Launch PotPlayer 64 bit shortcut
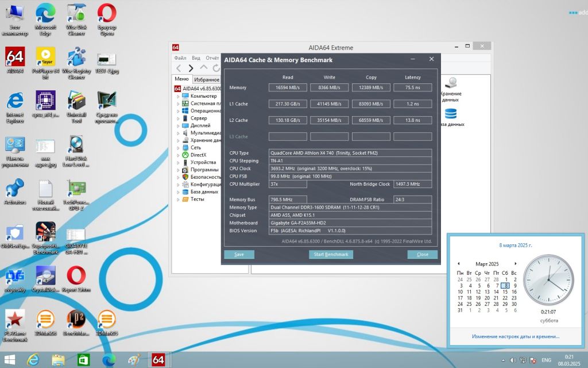The width and height of the screenshot is (588, 368). click(45, 63)
